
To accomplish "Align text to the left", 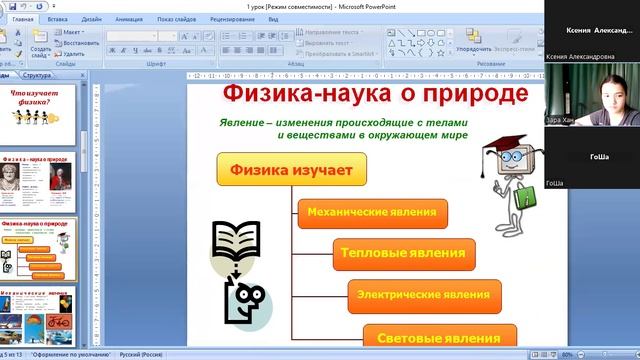I will pos(227,51).
